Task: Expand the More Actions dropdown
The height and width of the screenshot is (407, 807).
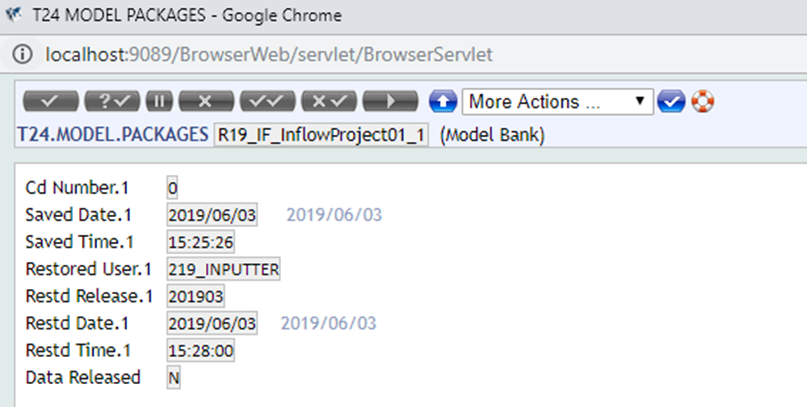Action: coord(556,102)
